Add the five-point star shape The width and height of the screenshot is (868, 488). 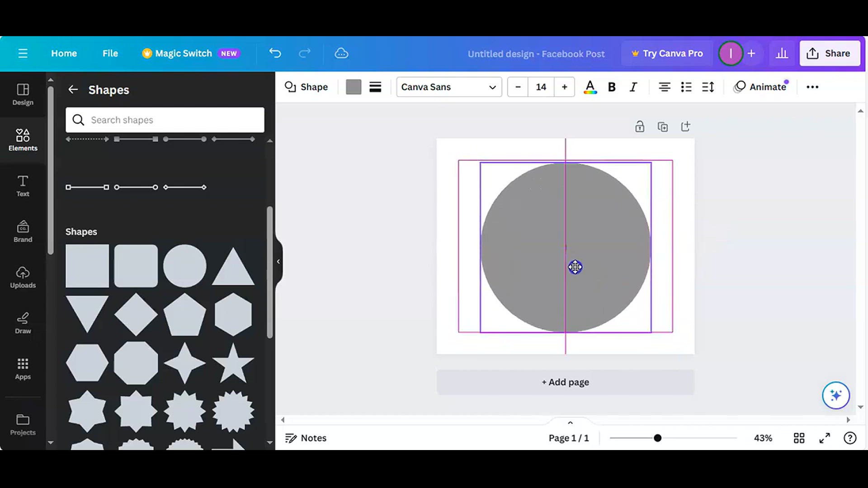[233, 363]
